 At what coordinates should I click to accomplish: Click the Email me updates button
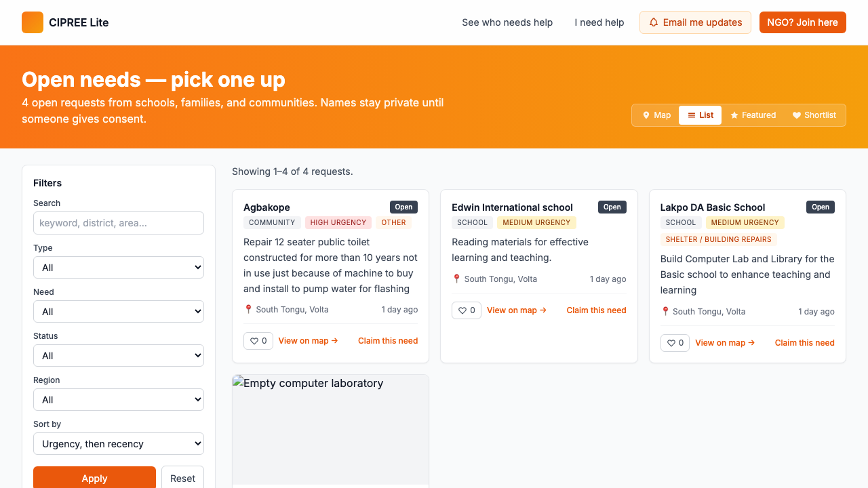click(x=695, y=22)
